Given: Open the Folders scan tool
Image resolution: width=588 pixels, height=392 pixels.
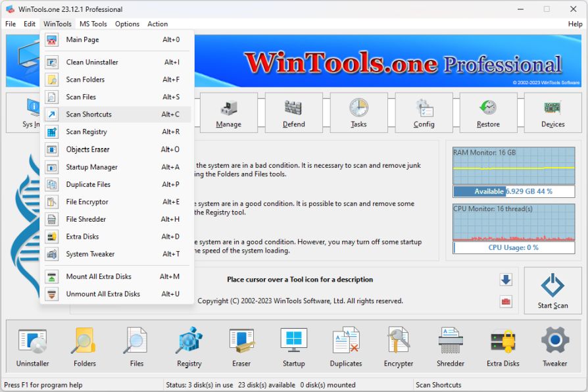Looking at the screenshot, I should [85, 346].
